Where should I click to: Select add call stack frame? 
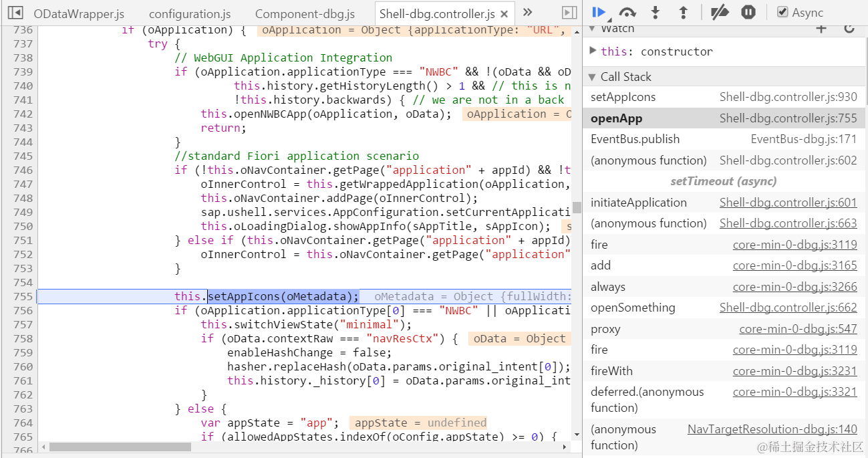point(724,265)
